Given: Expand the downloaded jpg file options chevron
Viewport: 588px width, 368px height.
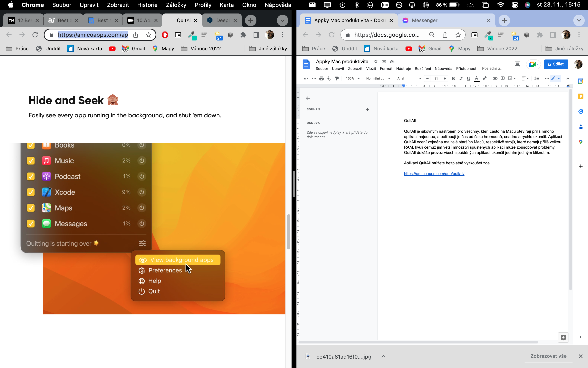Looking at the screenshot, I should coord(383,357).
